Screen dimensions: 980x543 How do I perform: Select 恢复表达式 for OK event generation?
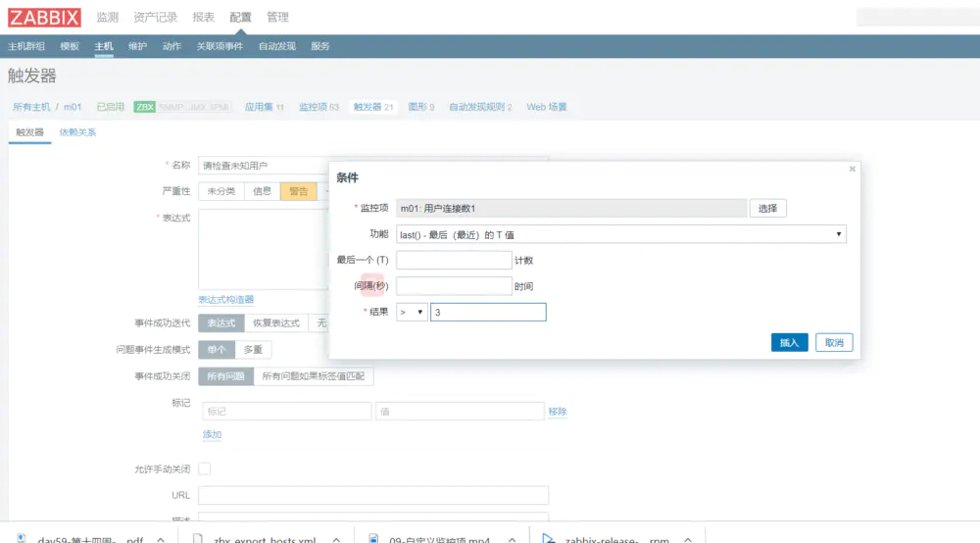tap(275, 323)
